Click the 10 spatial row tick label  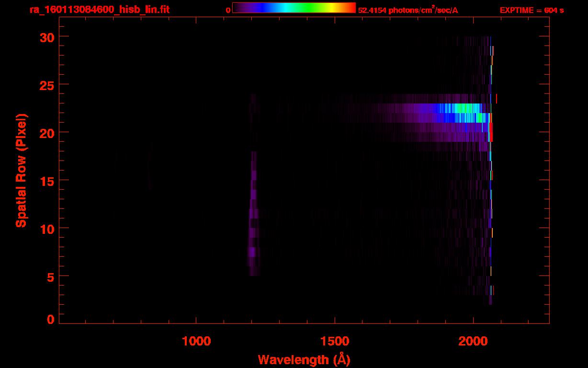coord(46,229)
